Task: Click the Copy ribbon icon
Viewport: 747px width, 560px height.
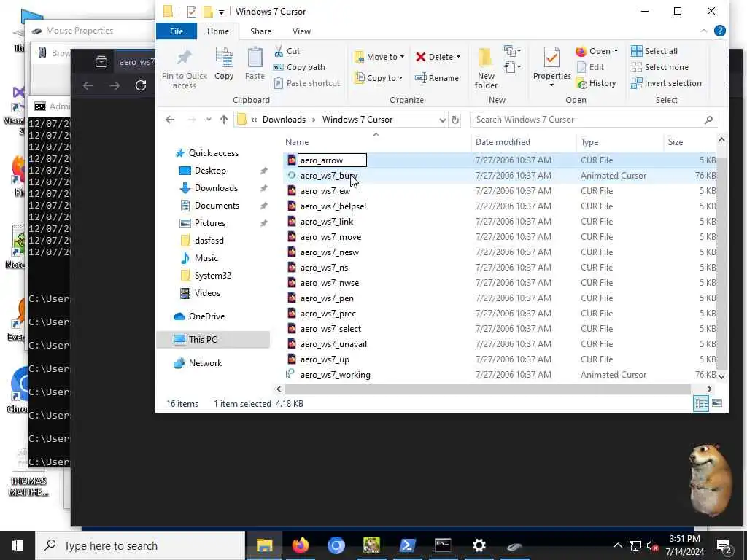Action: [x=224, y=64]
